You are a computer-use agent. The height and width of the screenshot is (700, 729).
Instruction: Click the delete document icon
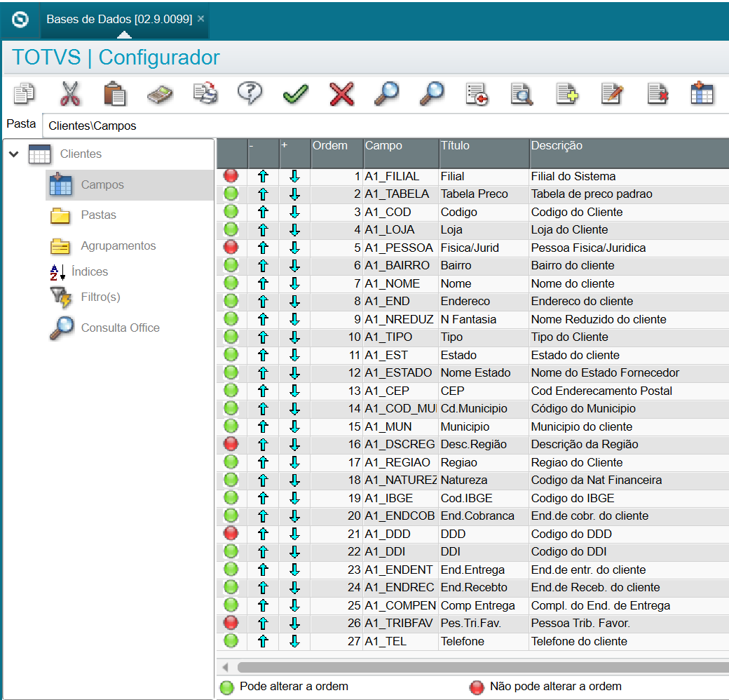[658, 94]
